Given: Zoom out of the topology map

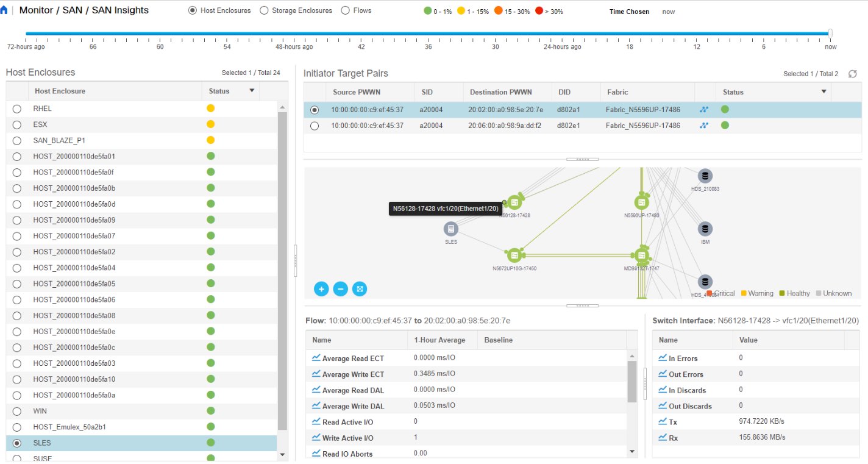Looking at the screenshot, I should click(x=341, y=289).
